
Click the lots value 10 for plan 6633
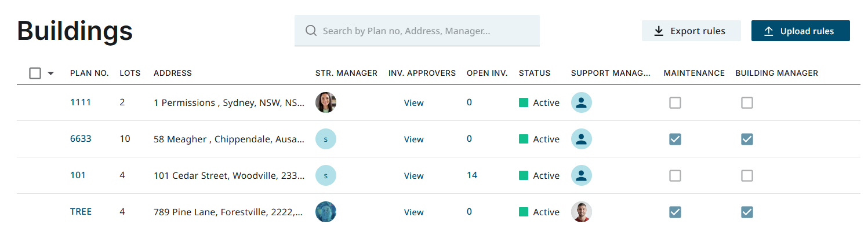(125, 138)
